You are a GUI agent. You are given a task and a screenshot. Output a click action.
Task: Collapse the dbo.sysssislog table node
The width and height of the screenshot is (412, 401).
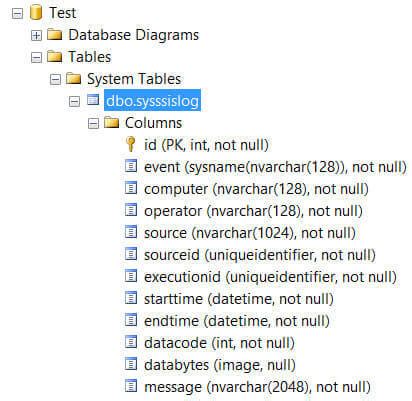[74, 101]
